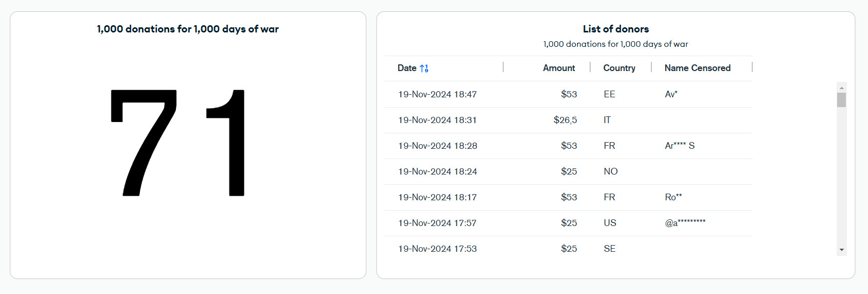This screenshot has height=294, width=868.
Task: Sort by Name Censored column header
Action: coord(697,68)
